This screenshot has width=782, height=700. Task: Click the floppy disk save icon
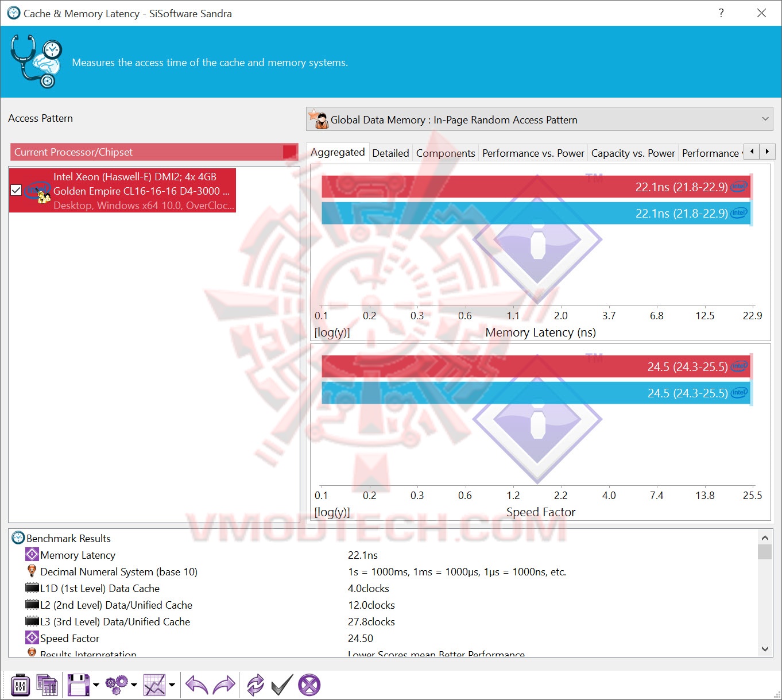pyautogui.click(x=78, y=685)
